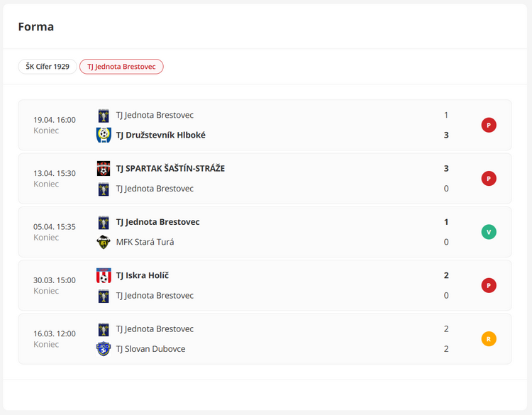
Task: Open the TJ SPARTAK ŠAŠTÍN-STRÁŽE team link
Action: [x=170, y=168]
